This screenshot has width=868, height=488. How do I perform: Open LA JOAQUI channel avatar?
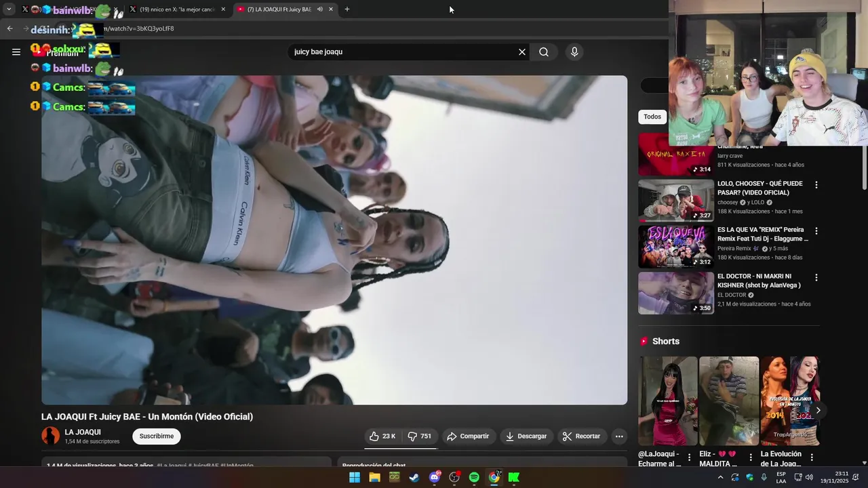(51, 436)
